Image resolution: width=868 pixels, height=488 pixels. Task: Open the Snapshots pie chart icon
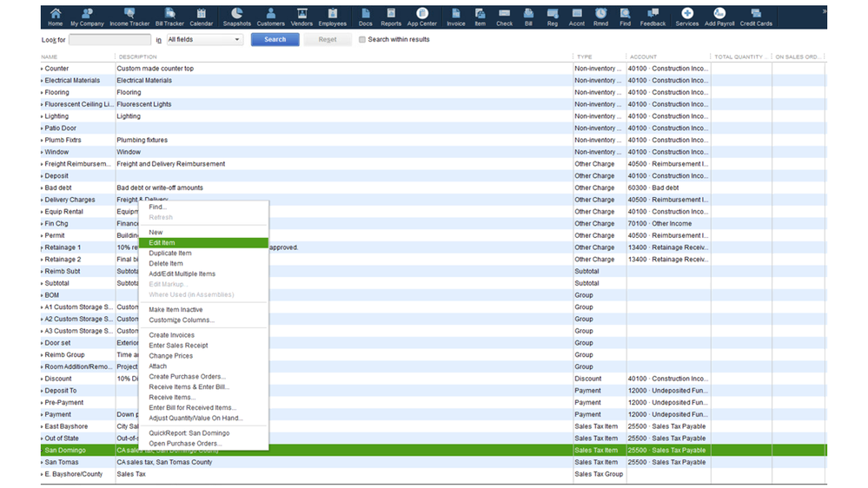(x=237, y=17)
